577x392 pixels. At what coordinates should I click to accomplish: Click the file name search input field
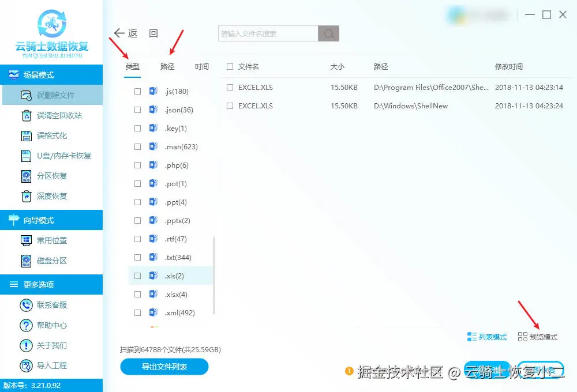(x=268, y=33)
